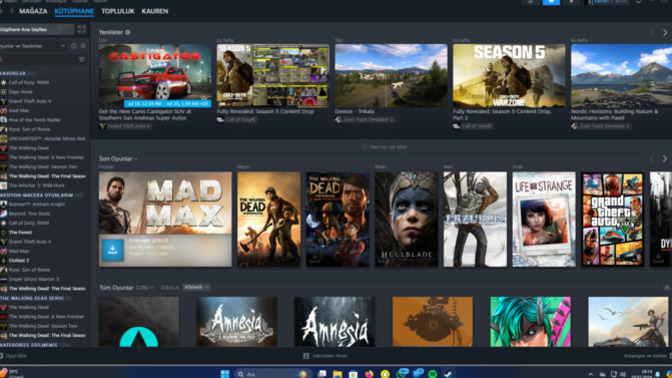
Task: Open Oyunlar ve Yazılımlar filter dropdown
Action: (33, 46)
